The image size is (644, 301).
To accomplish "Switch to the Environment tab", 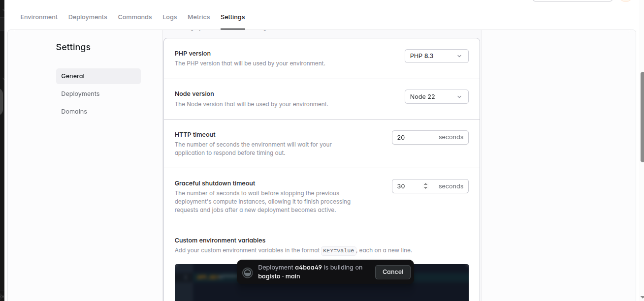I will 39,17.
